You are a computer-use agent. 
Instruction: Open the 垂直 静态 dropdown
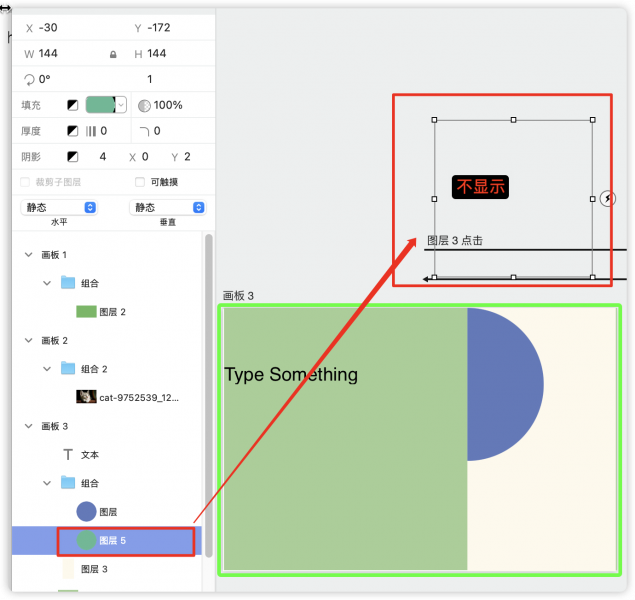(168, 207)
